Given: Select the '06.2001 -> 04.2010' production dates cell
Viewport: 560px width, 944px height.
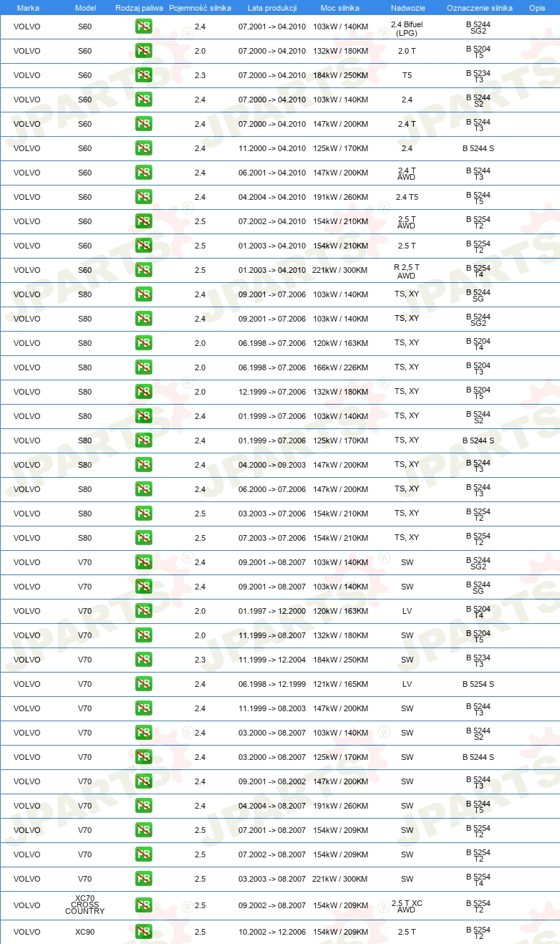Looking at the screenshot, I should 272,173.
